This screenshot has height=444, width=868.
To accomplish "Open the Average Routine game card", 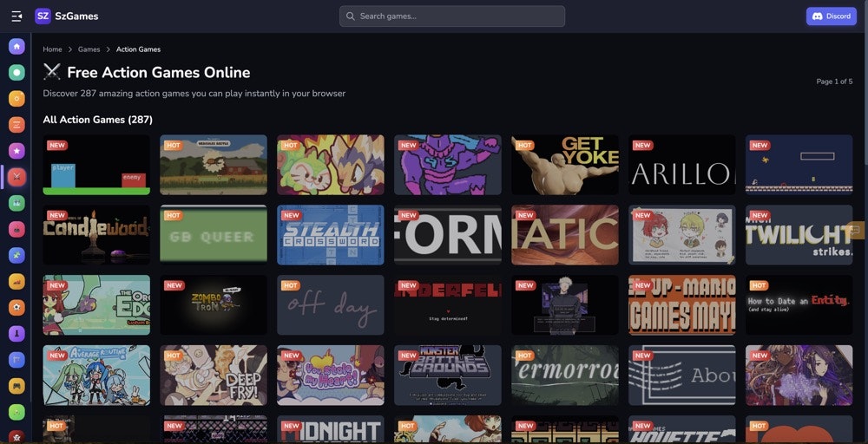I will coord(96,375).
